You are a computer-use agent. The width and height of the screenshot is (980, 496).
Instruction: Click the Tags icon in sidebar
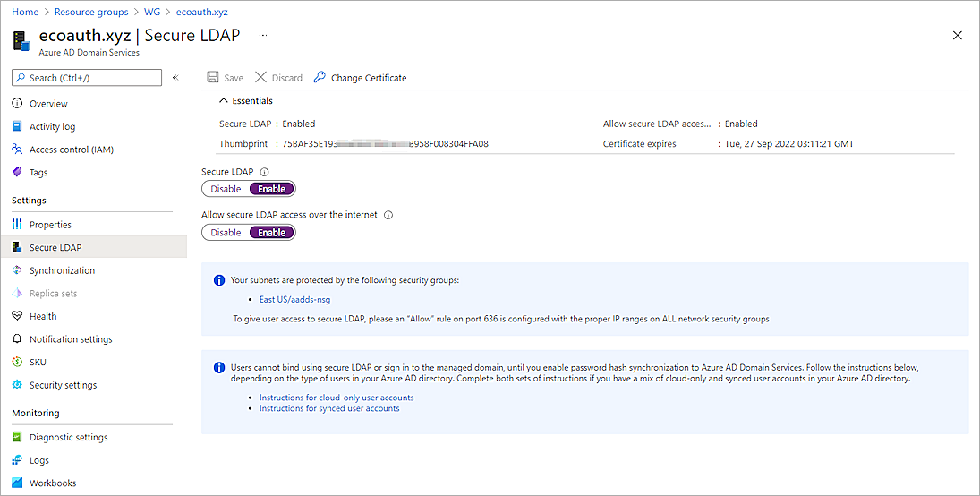(18, 173)
